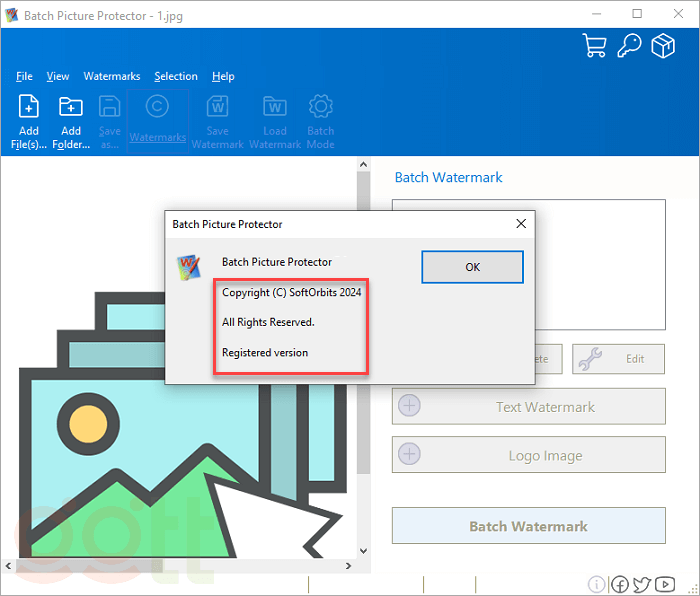Image resolution: width=700 pixels, height=596 pixels.
Task: Click the Batch Watermark button
Action: point(528,526)
